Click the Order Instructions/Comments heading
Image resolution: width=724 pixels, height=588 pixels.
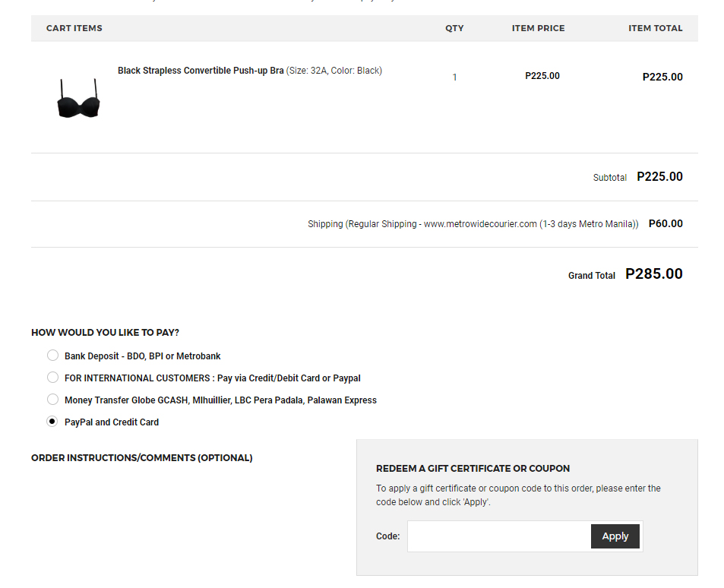click(x=142, y=458)
